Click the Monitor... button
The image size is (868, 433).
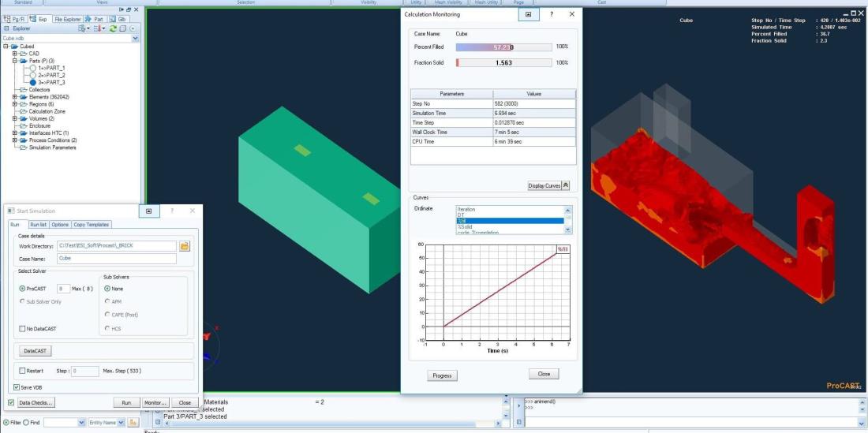[155, 402]
